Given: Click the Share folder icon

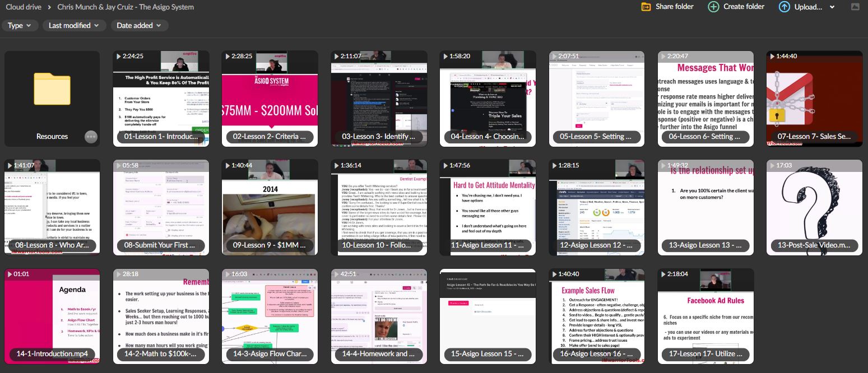Looking at the screenshot, I should point(646,7).
